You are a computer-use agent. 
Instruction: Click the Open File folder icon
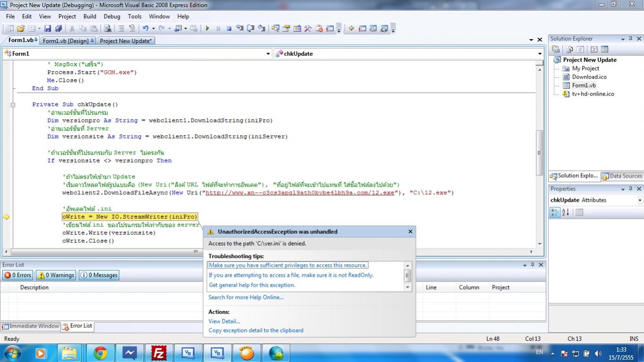20,28
